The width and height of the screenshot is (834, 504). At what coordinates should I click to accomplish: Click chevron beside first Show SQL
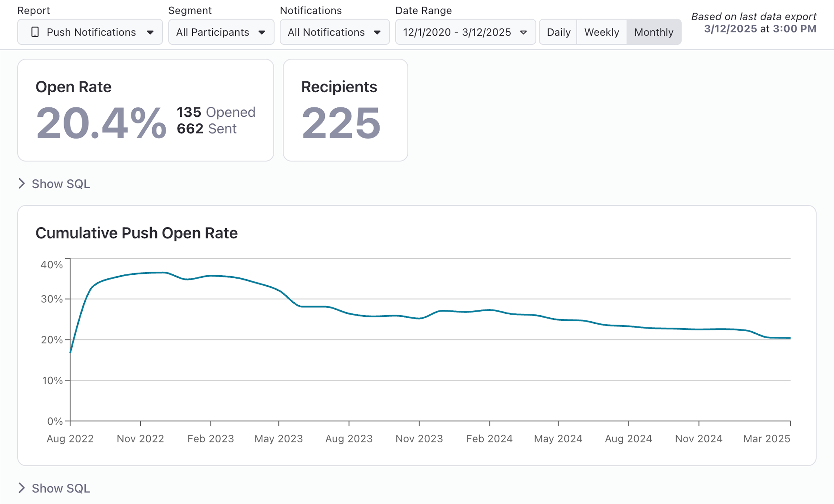(x=22, y=183)
